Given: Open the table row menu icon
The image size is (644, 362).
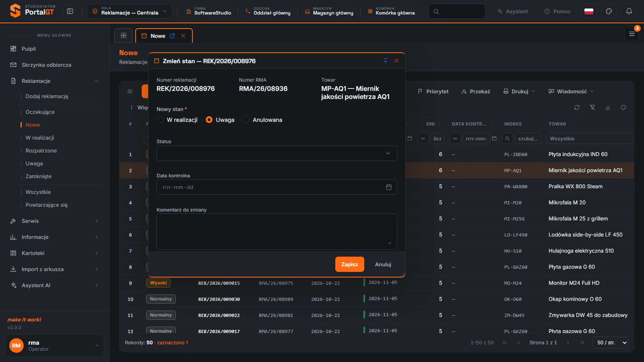Looking at the screenshot, I should (x=130, y=91).
